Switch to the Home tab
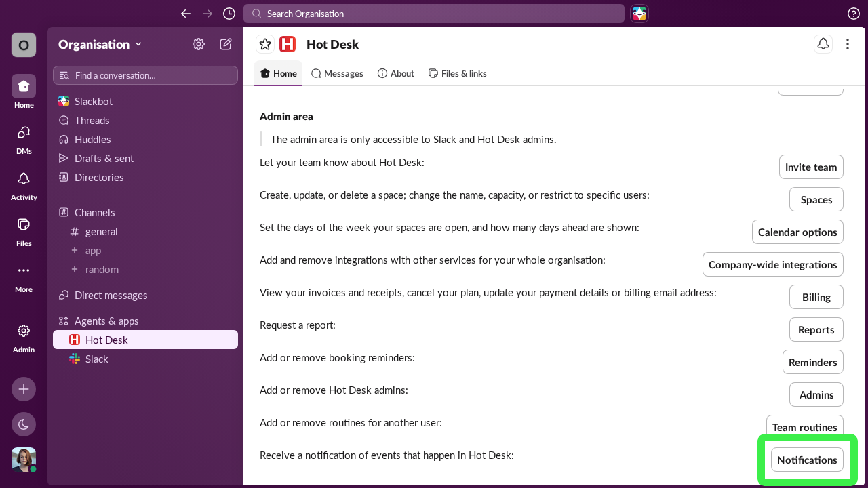The width and height of the screenshot is (868, 488). pos(278,73)
